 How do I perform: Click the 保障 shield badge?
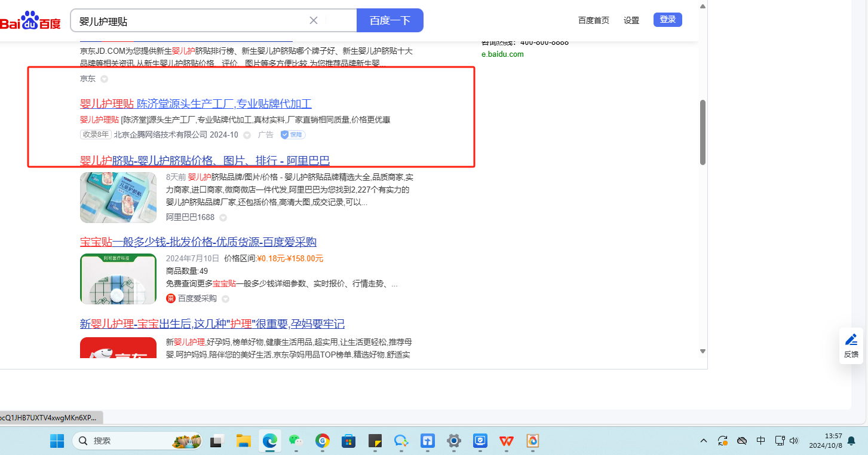tap(293, 135)
